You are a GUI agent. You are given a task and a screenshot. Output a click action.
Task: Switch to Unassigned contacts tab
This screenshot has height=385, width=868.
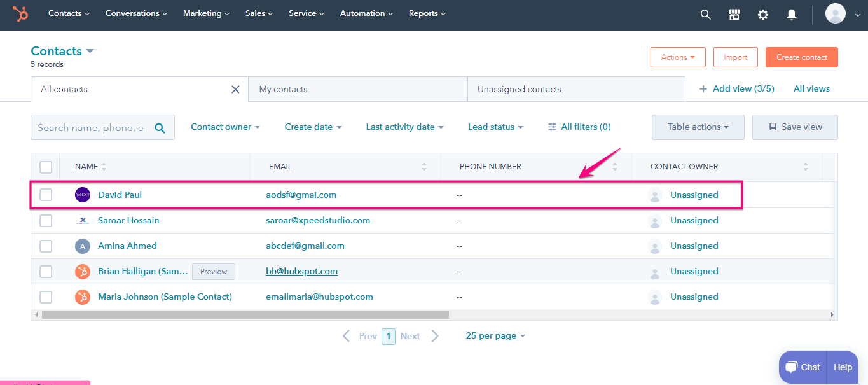[576, 89]
